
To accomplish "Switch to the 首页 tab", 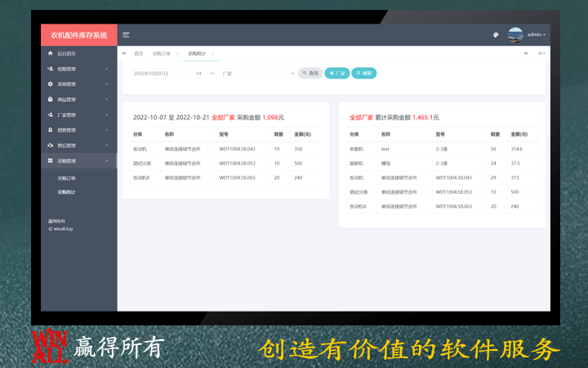I will tap(138, 54).
